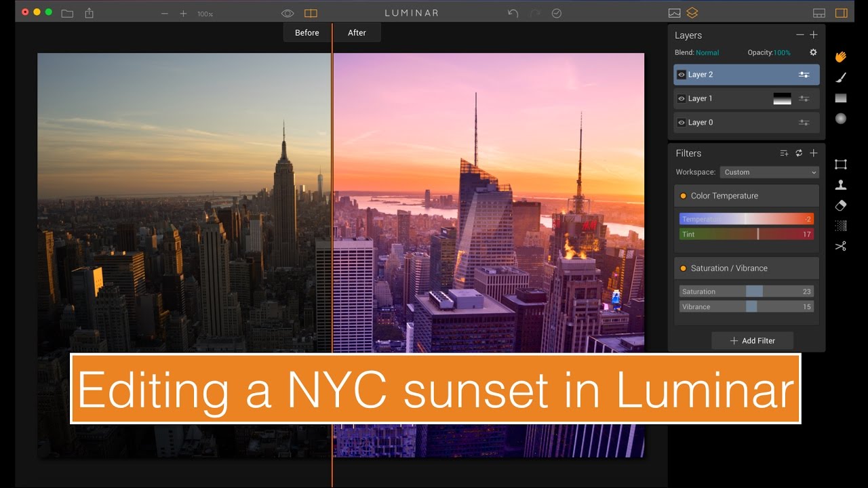Viewport: 868px width, 488px height.
Task: Disable the Color Temperature filter dot
Action: tap(683, 196)
